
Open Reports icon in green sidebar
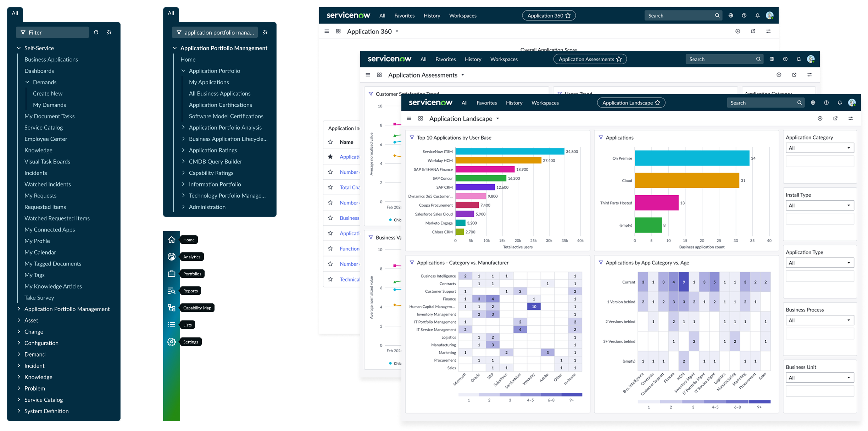click(172, 291)
